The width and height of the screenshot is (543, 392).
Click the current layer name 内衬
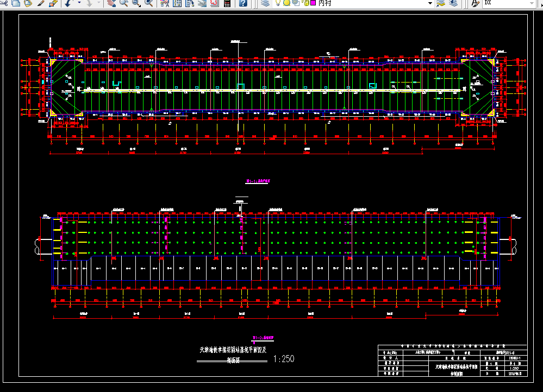[325, 3]
